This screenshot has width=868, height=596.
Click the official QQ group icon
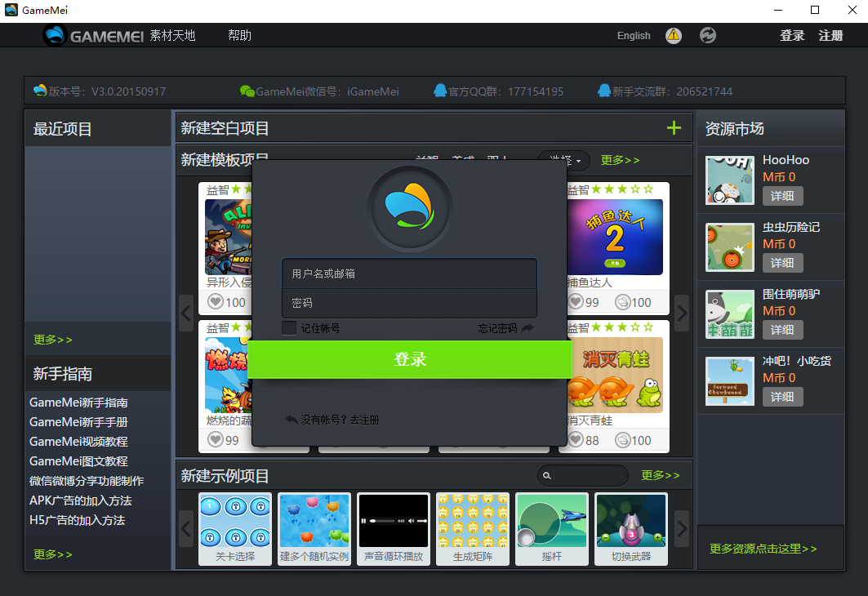(440, 90)
